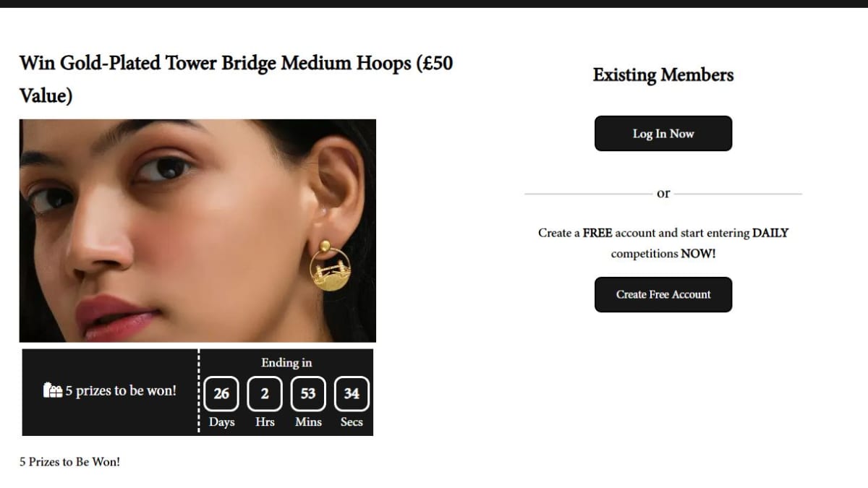Click the gift box icon beside prizes text

53,390
